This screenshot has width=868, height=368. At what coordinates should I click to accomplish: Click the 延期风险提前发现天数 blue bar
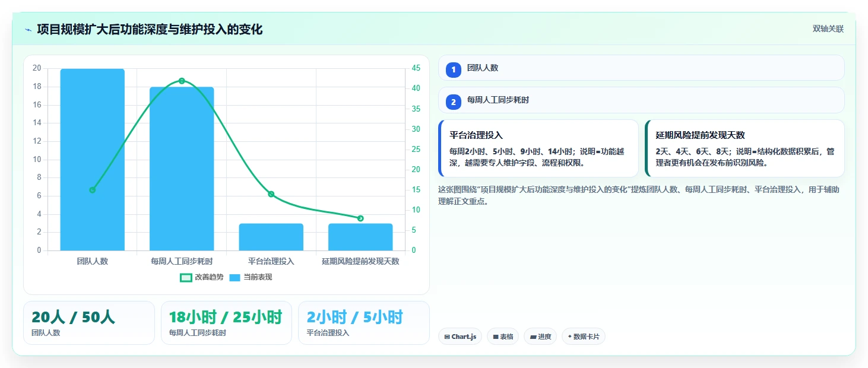coord(360,237)
